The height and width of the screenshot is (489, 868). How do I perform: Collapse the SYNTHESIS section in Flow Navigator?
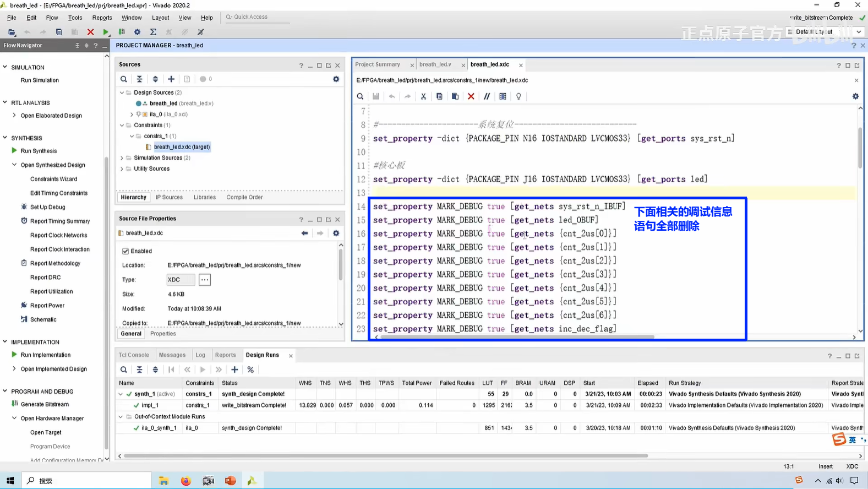(x=5, y=138)
